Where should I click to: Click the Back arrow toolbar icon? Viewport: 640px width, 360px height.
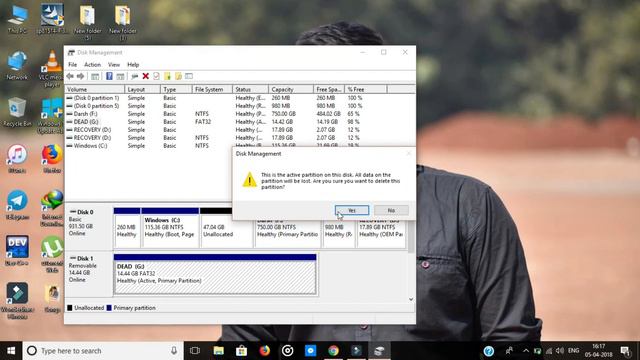pyautogui.click(x=70, y=76)
